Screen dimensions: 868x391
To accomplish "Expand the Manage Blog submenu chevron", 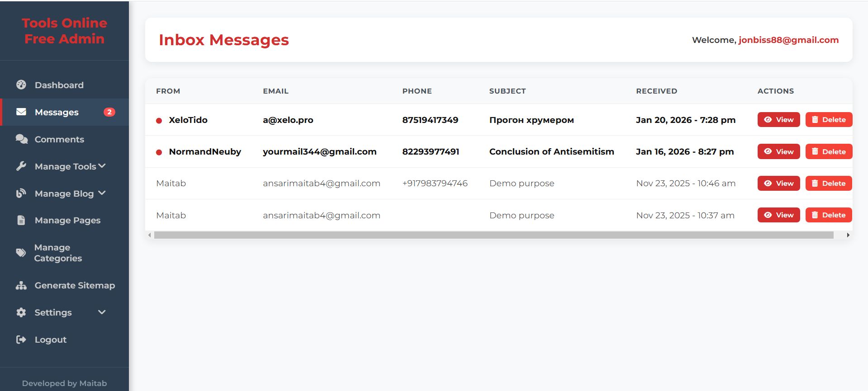I will click(102, 193).
